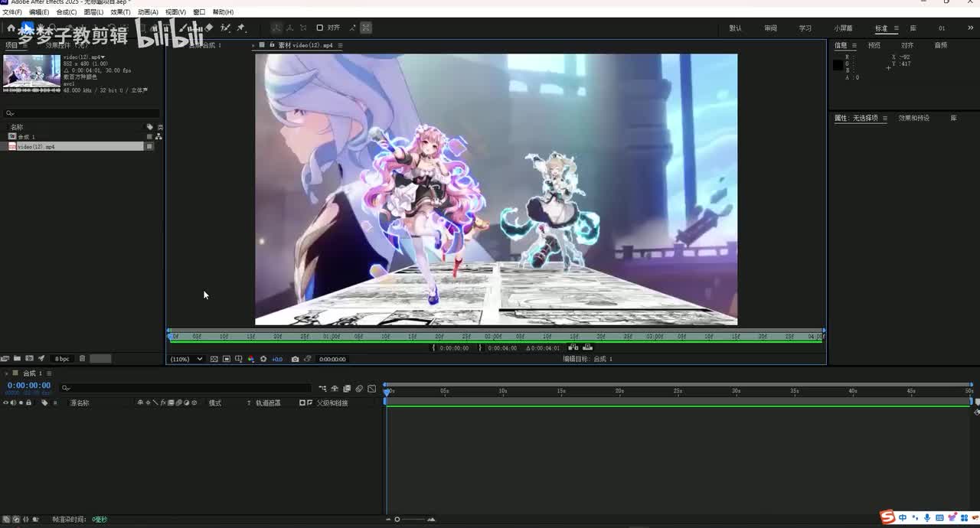
Task: Create a new composition from project footer
Action: click(x=29, y=358)
